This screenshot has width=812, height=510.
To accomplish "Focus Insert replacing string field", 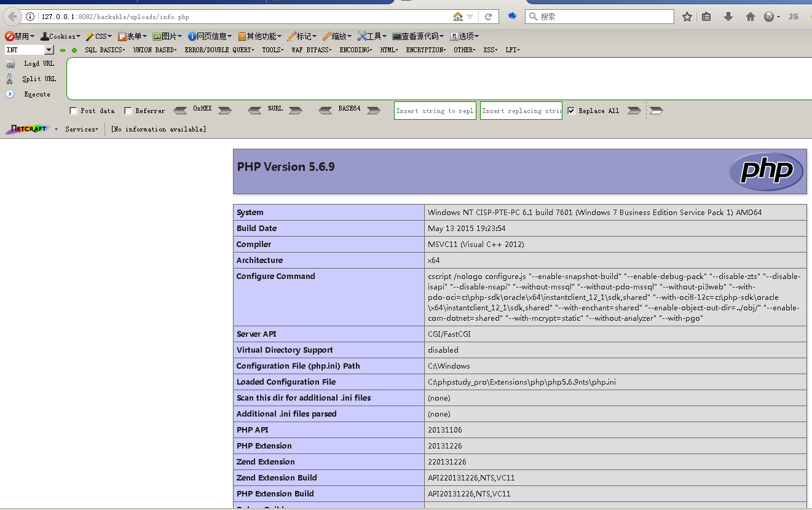I will pyautogui.click(x=521, y=111).
